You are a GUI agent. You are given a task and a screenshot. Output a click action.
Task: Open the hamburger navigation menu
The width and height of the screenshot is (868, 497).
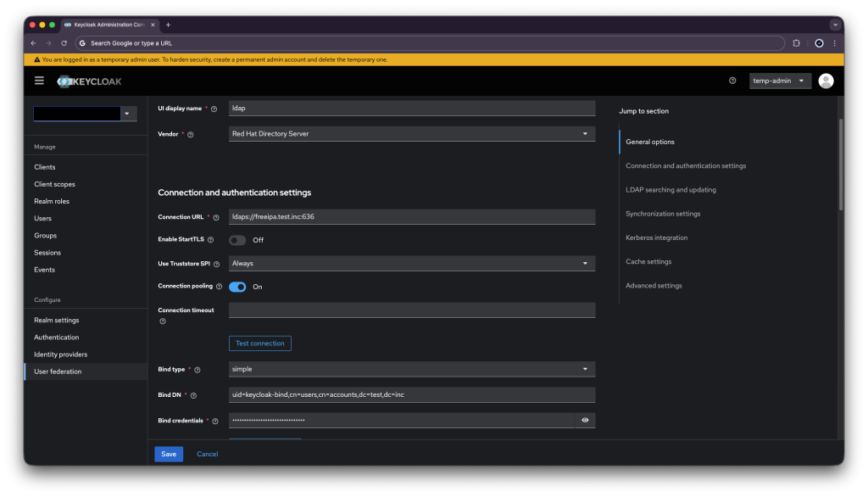coord(39,81)
